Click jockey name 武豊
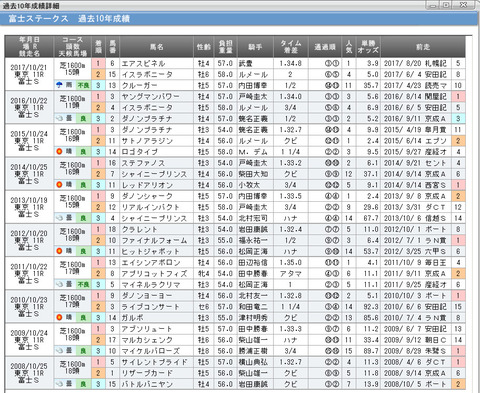Screen dimensions: 480x393 coord(245,63)
